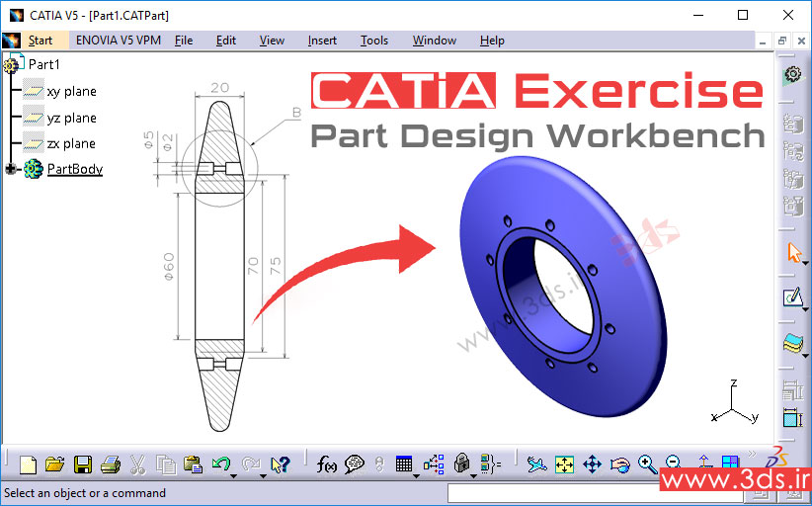This screenshot has width=812, height=506.
Task: Click the tree structure relations icon
Action: tap(434, 464)
